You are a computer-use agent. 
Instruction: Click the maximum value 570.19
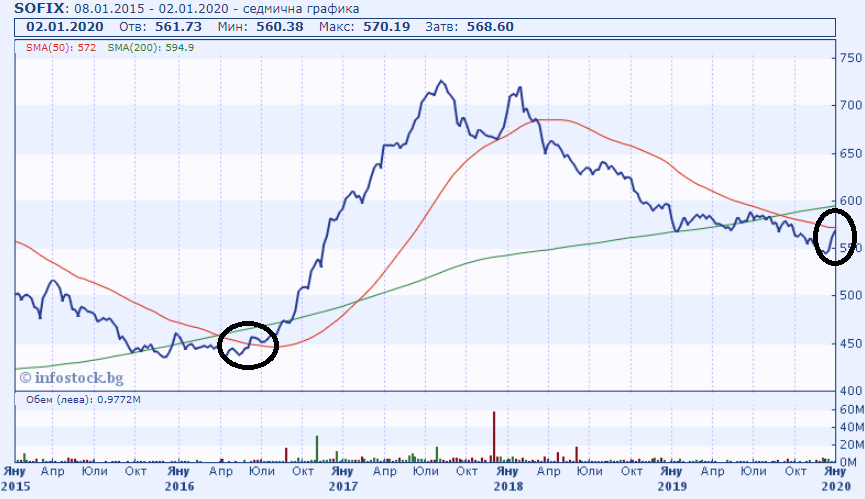click(387, 26)
